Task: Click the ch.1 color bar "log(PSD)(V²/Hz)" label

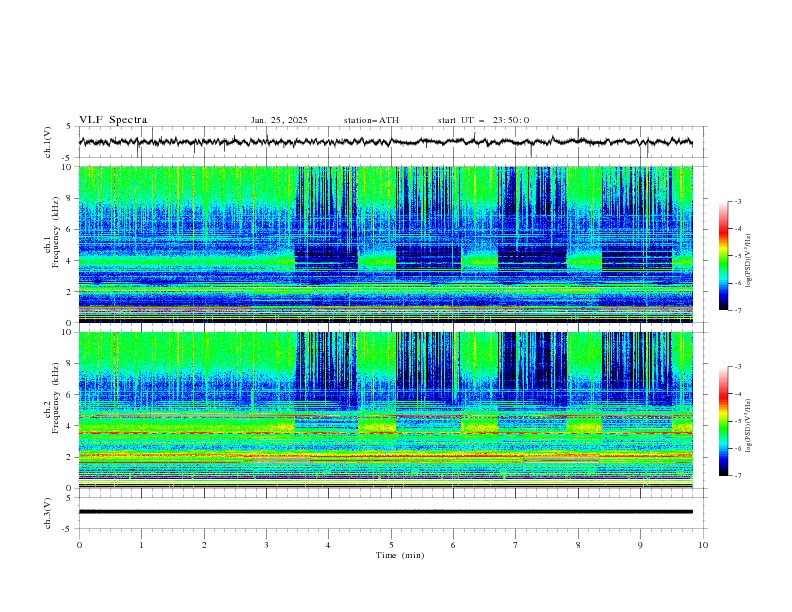Action: 749,262
